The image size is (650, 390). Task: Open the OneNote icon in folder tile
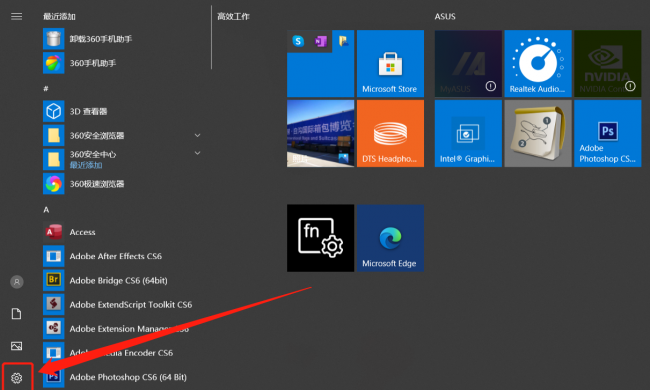321,41
